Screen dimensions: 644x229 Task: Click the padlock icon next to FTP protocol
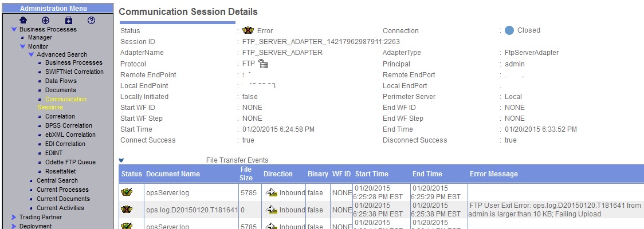[x=263, y=64]
